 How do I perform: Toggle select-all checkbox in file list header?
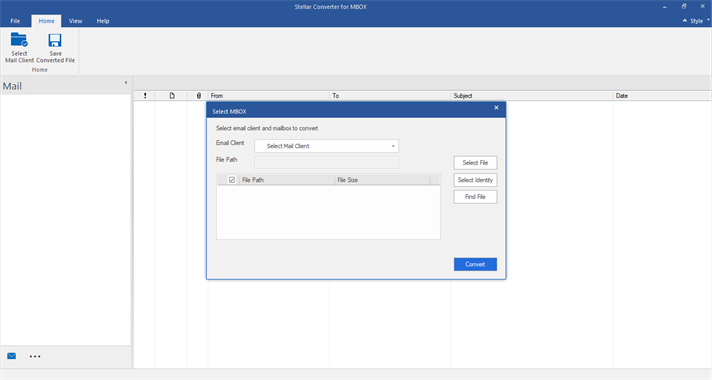tap(232, 180)
